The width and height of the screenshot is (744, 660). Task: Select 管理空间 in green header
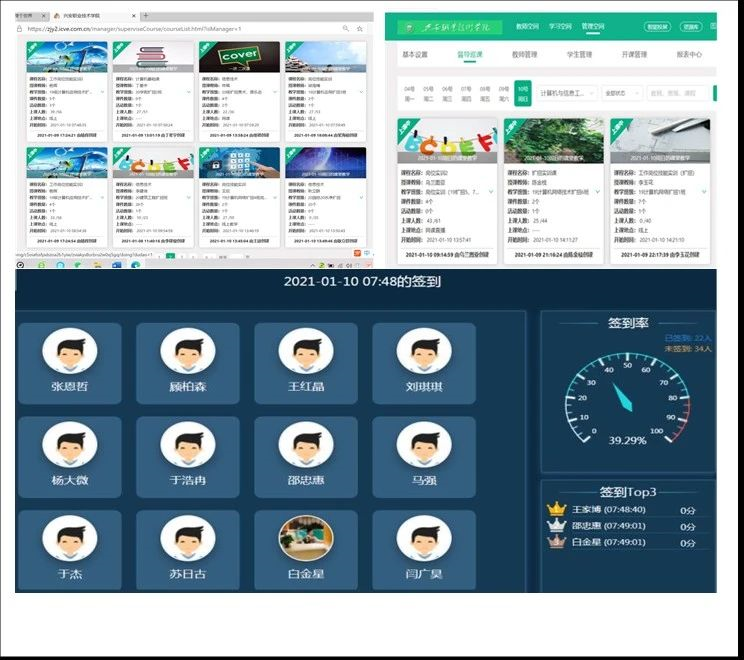pyautogui.click(x=593, y=27)
